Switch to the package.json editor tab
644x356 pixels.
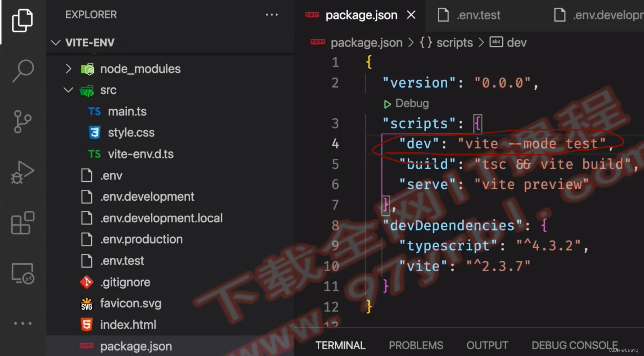(x=361, y=15)
